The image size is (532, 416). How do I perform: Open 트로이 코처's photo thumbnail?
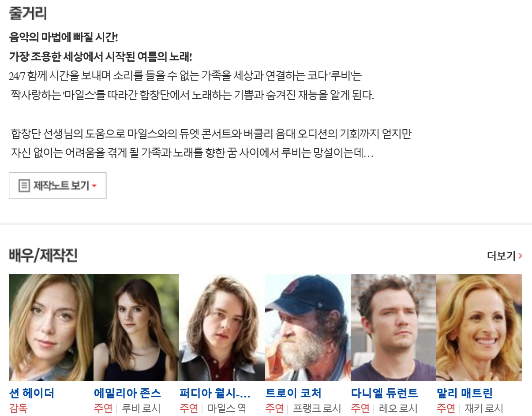coord(308,327)
